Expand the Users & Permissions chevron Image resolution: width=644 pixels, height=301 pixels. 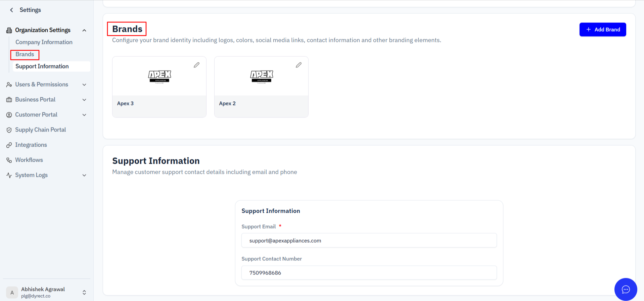[x=84, y=85]
